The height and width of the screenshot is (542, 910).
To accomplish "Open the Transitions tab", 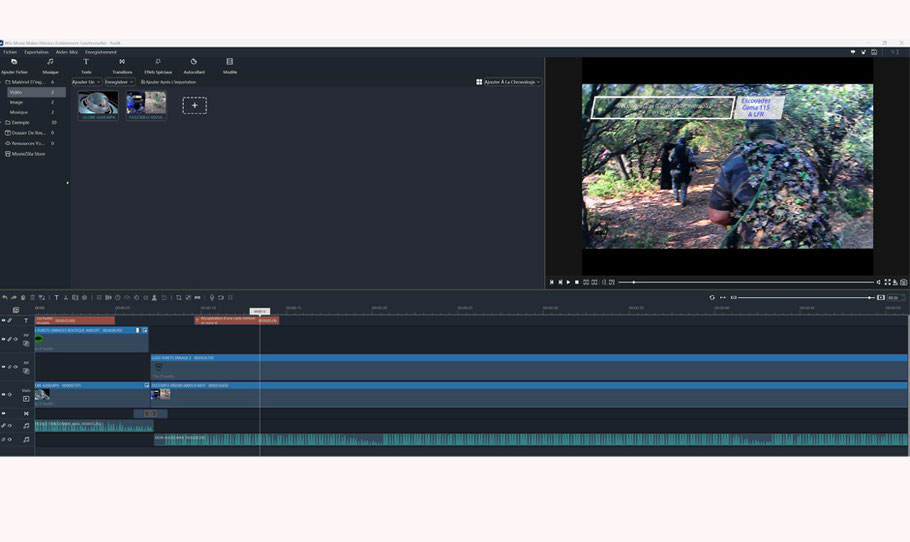I will pos(122,66).
